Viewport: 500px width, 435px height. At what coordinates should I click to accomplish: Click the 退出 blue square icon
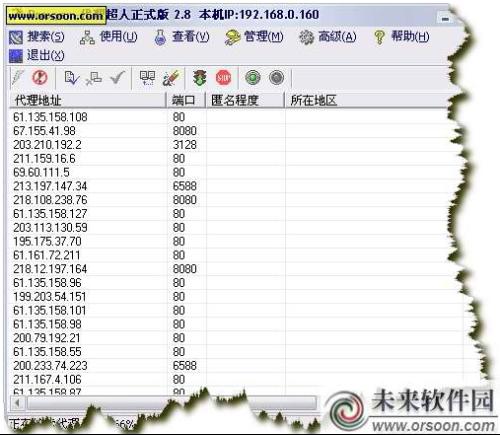(x=16, y=56)
